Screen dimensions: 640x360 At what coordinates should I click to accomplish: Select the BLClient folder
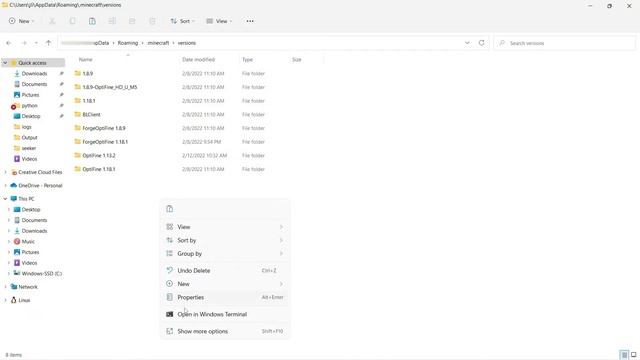pos(91,115)
